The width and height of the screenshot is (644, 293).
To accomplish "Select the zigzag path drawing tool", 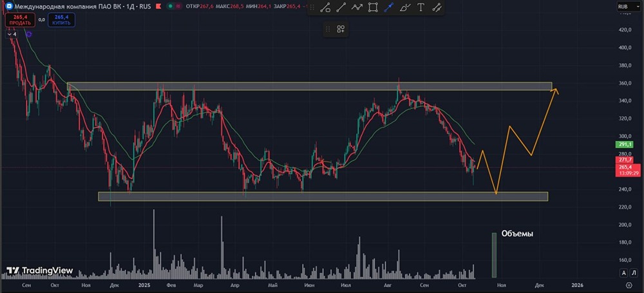I will tap(357, 8).
